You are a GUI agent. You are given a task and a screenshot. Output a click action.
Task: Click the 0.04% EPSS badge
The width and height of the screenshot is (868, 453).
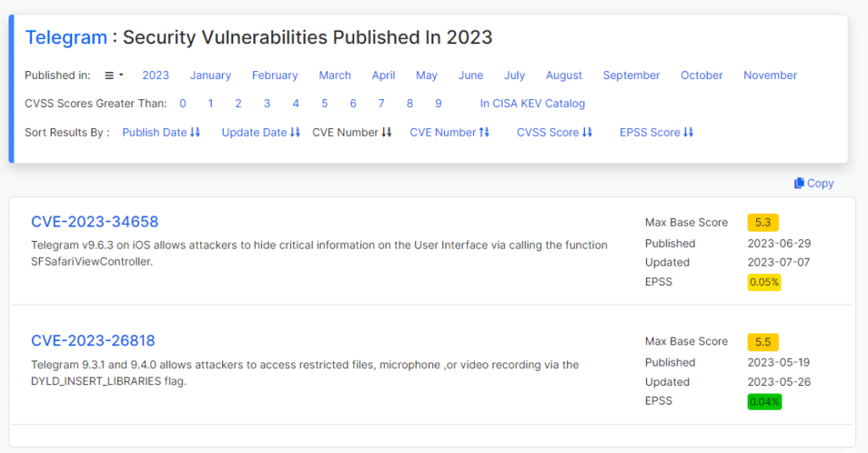(765, 402)
